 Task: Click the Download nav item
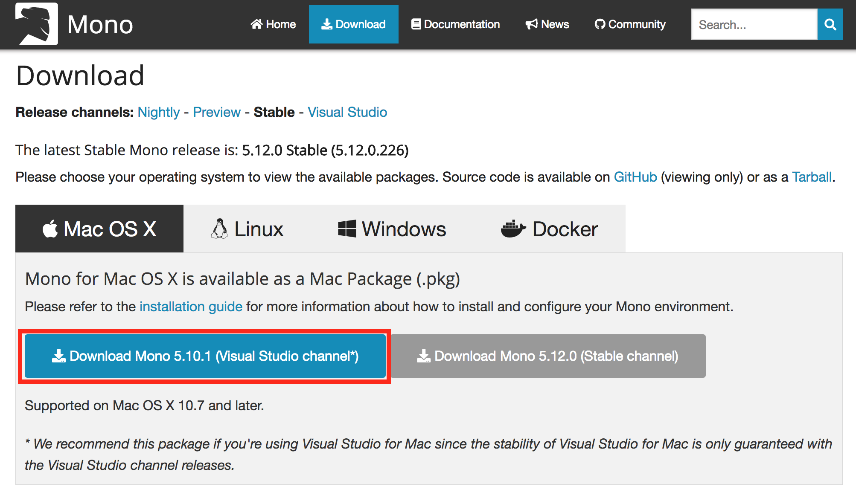[x=353, y=24]
